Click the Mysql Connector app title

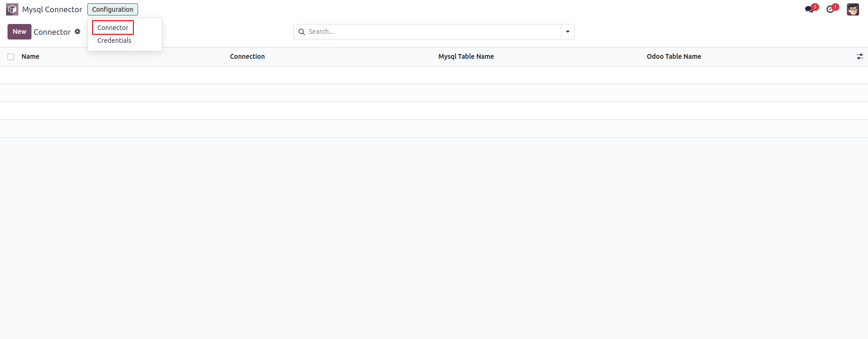pyautogui.click(x=52, y=9)
